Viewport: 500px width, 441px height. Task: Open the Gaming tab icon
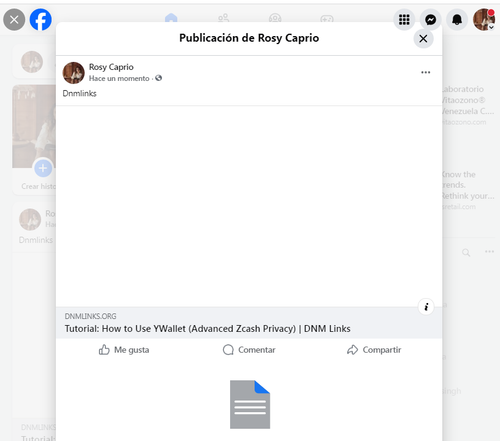tap(327, 18)
